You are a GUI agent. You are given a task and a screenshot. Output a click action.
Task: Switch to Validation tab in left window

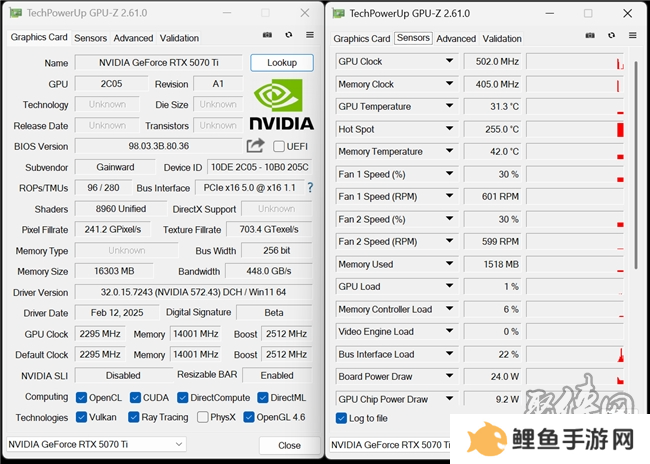179,38
